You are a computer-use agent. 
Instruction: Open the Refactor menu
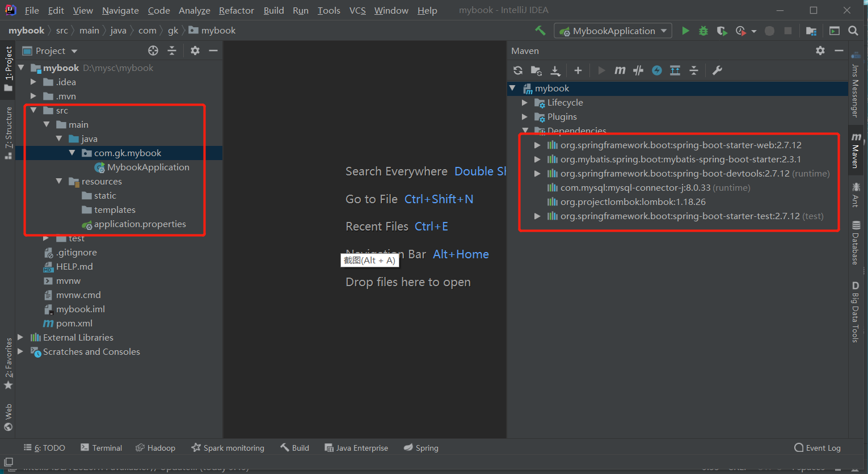pyautogui.click(x=237, y=10)
